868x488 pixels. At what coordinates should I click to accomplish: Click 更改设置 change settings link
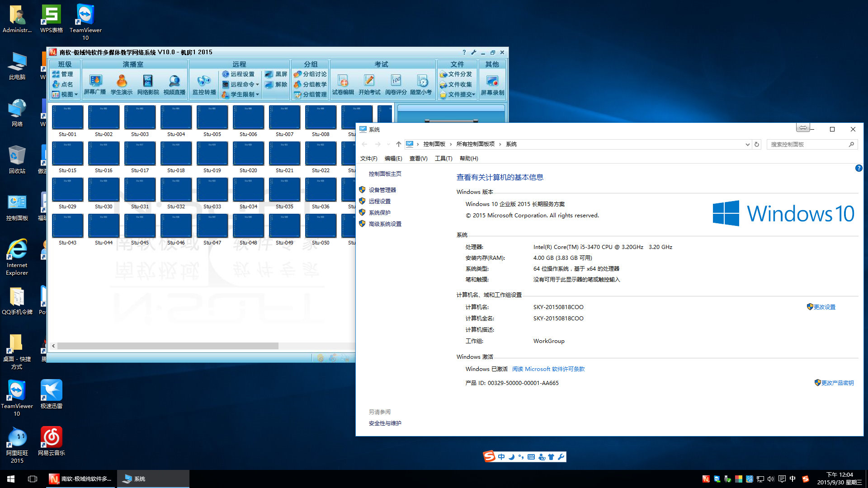coord(824,307)
